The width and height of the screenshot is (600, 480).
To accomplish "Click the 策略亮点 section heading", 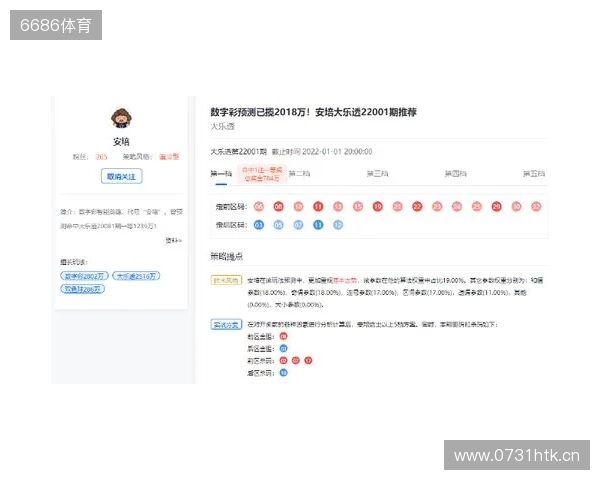I will click(227, 256).
